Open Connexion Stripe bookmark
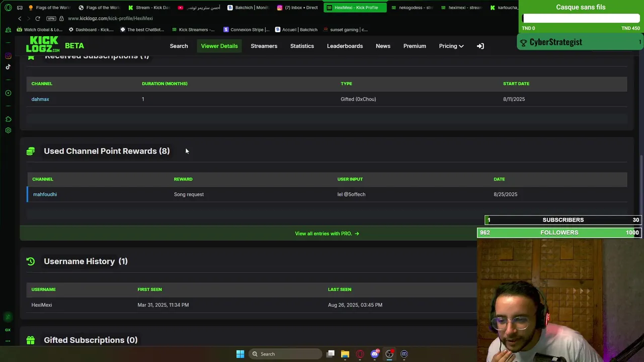The image size is (644, 362). click(247, 30)
